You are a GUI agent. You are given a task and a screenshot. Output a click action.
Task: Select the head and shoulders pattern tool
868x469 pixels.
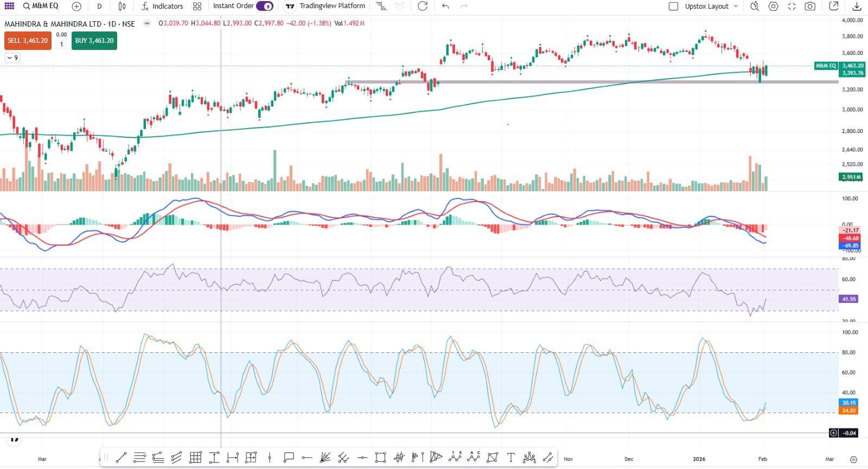(529, 458)
